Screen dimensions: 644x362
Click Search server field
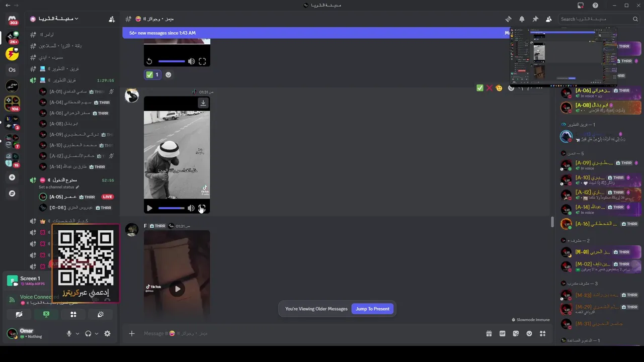click(x=599, y=19)
